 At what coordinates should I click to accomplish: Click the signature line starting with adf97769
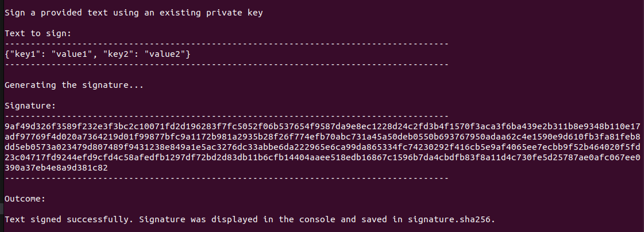click(x=322, y=137)
